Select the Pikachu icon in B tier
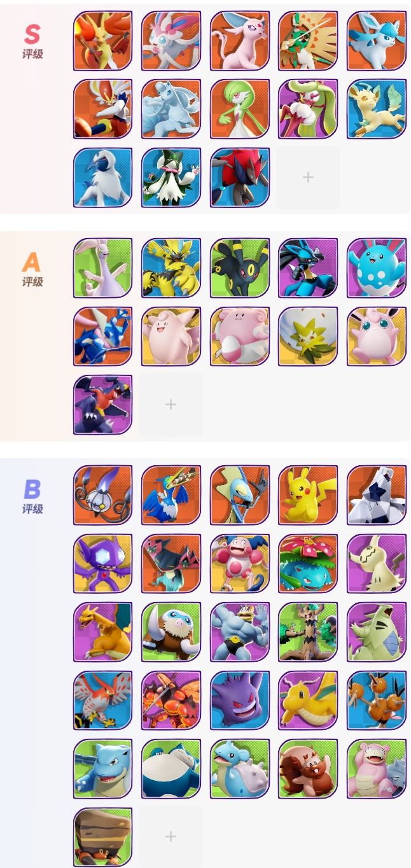The image size is (411, 868). click(x=308, y=495)
